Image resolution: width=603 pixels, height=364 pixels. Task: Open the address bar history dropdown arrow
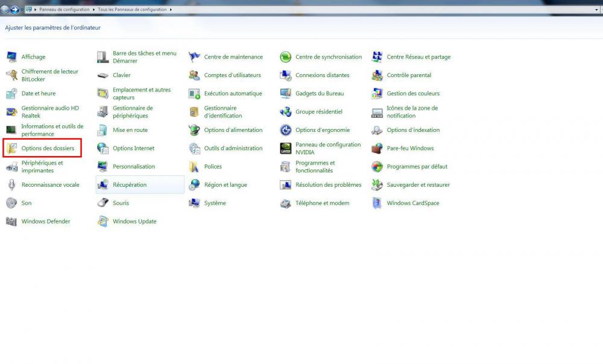click(x=596, y=10)
